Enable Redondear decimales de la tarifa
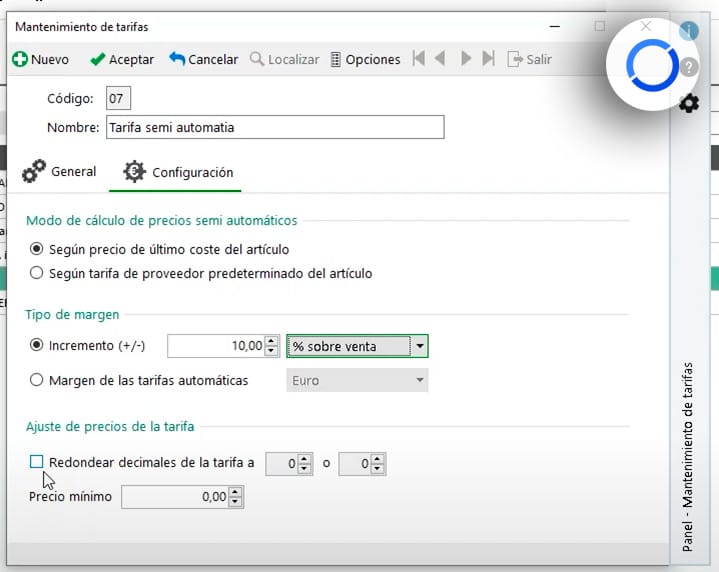 point(36,461)
